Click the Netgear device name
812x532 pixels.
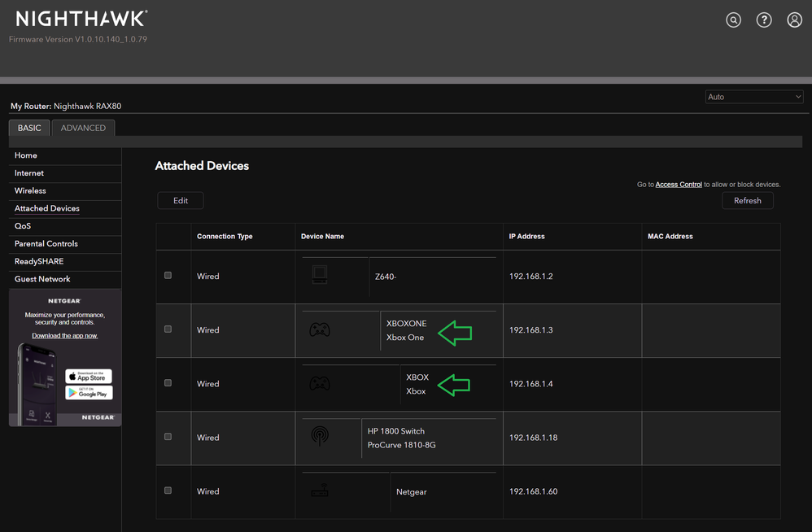[x=412, y=492]
